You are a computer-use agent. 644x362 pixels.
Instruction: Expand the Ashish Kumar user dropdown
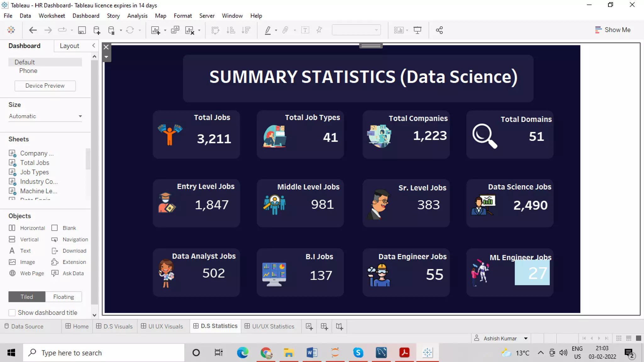(x=525, y=338)
